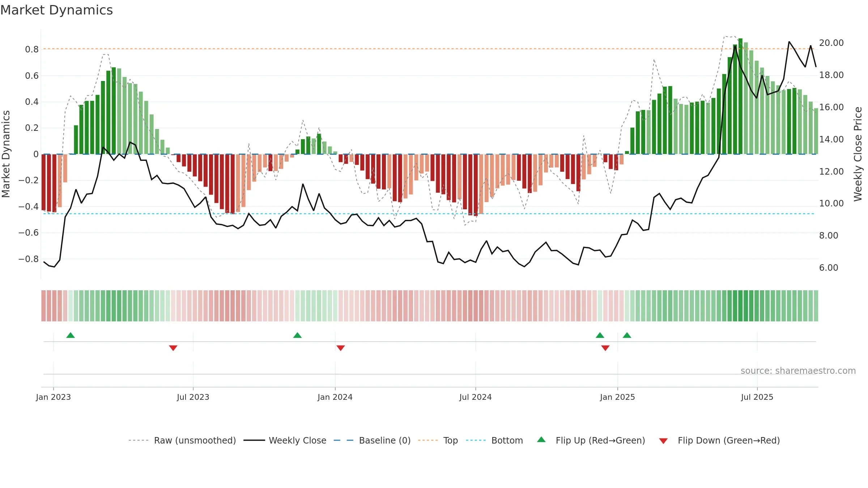Click the Jan 2025 axis label

(617, 397)
